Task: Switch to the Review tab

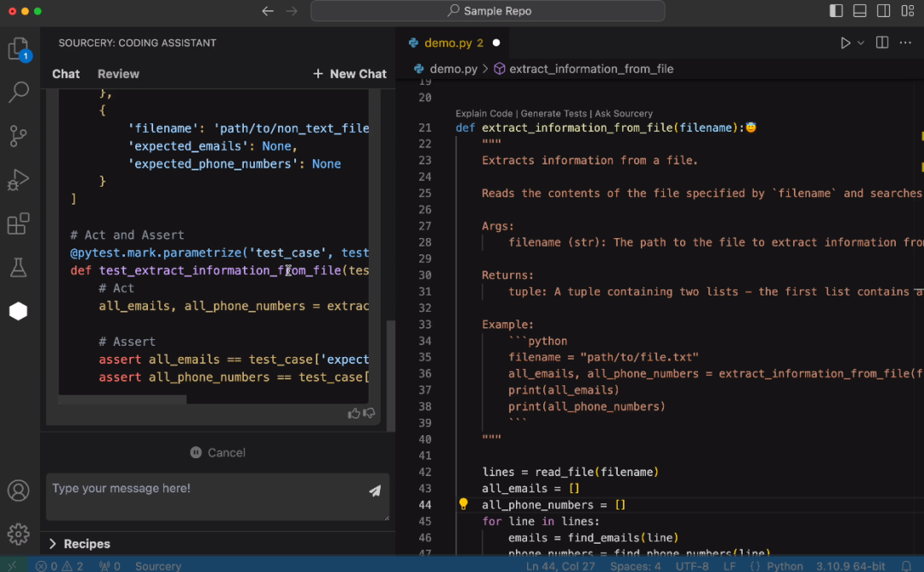Action: point(118,74)
